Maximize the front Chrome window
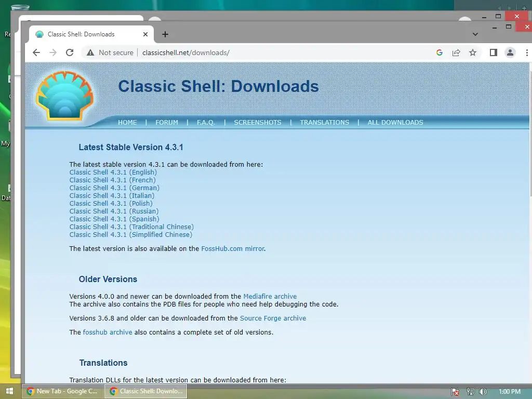The image size is (532, 399). click(x=508, y=26)
